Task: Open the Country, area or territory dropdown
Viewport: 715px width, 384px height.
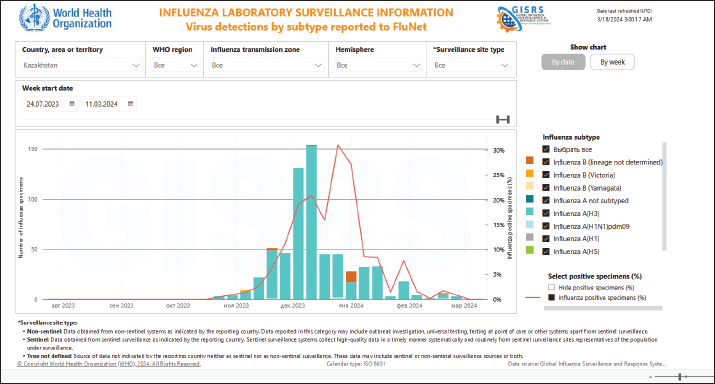Action: (x=81, y=65)
